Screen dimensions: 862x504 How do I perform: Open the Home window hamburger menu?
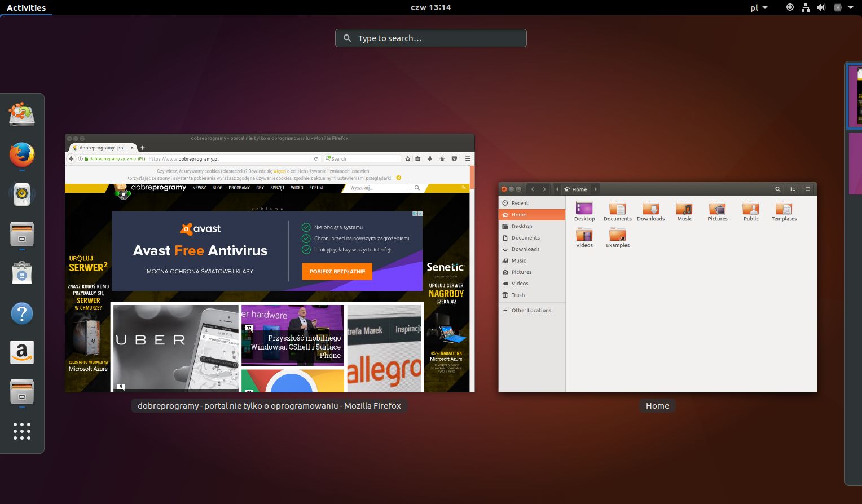[x=808, y=189]
